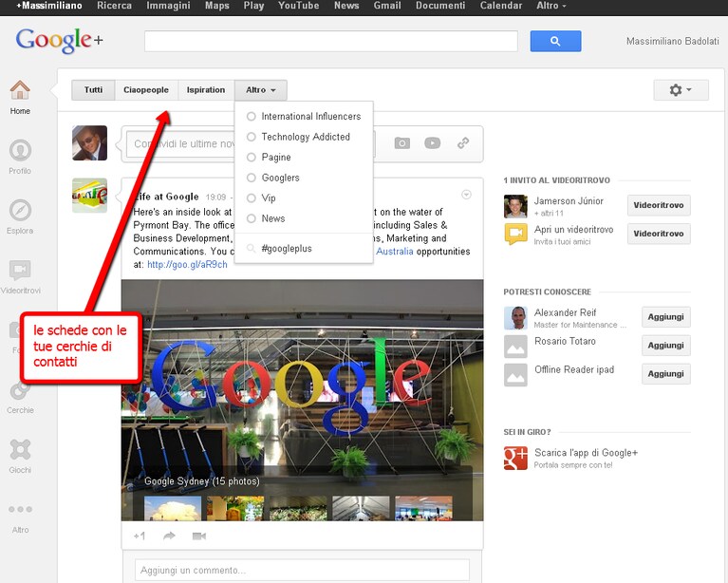This screenshot has height=583, width=728.
Task: Open the goo.gl/aR9ch link
Action: (x=187, y=264)
